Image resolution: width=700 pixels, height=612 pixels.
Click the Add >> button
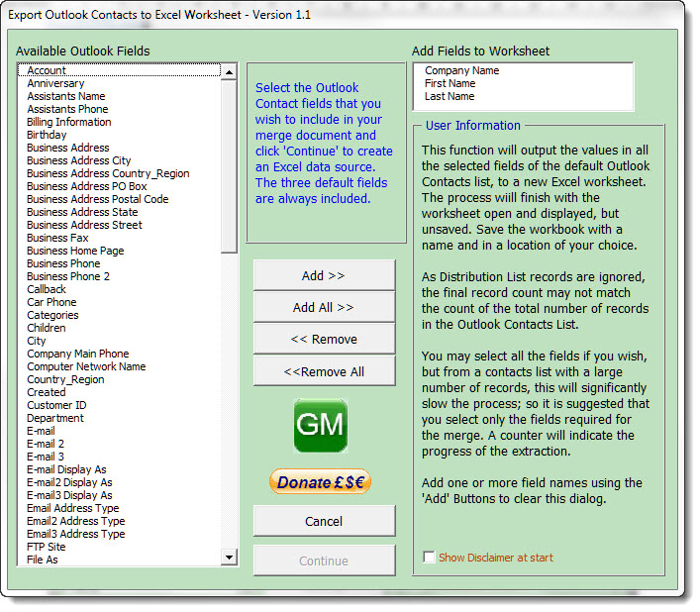[x=324, y=275]
